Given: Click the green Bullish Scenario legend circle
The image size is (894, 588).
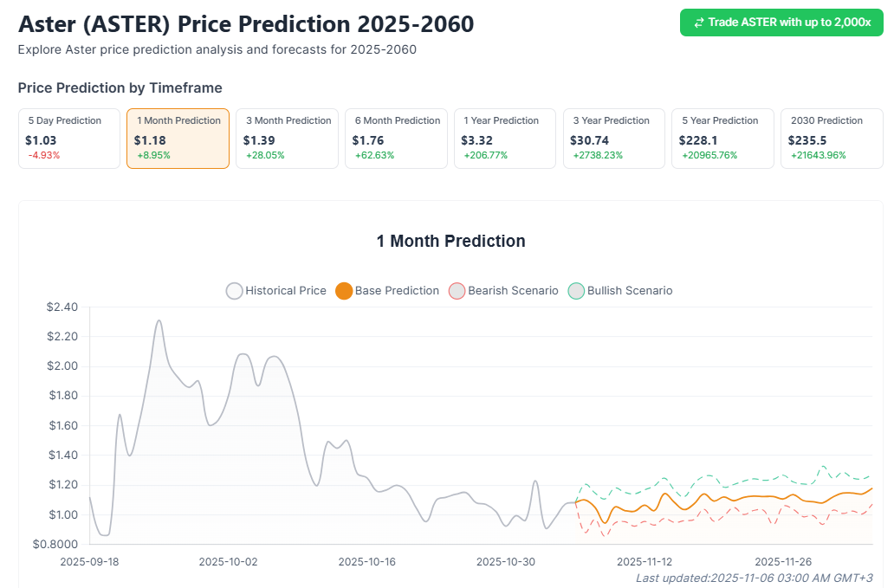Looking at the screenshot, I should coord(576,291).
